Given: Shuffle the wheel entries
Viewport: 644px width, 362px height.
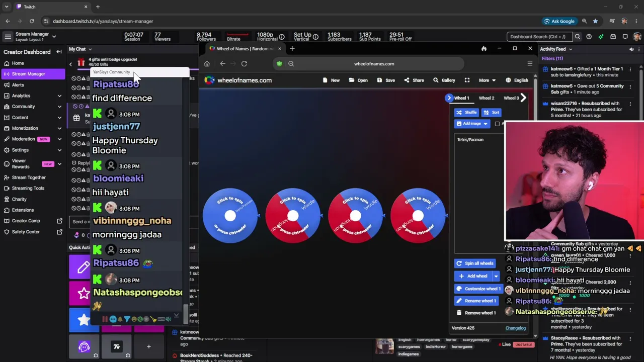Looking at the screenshot, I should [x=466, y=113].
